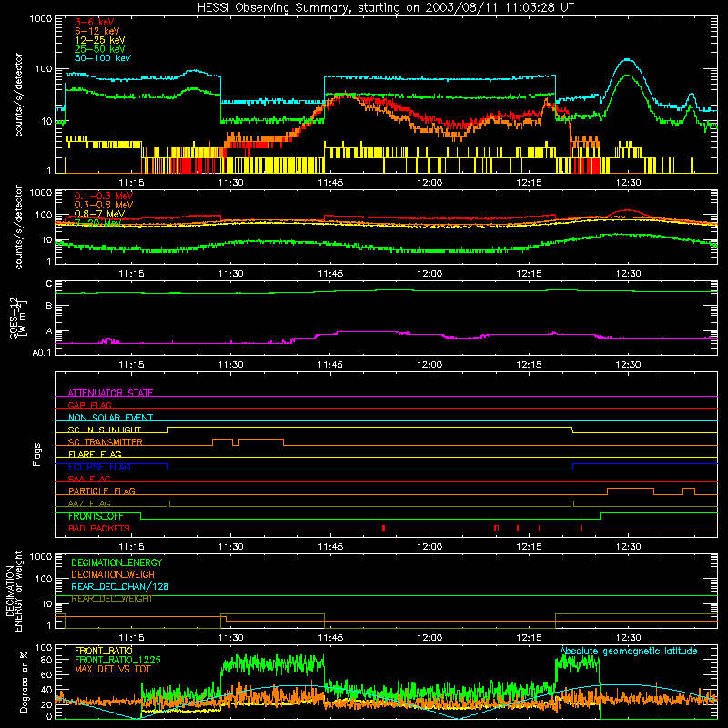Select the FRONTS_OFF flag label
Screen dimensions: 728x728
click(96, 516)
